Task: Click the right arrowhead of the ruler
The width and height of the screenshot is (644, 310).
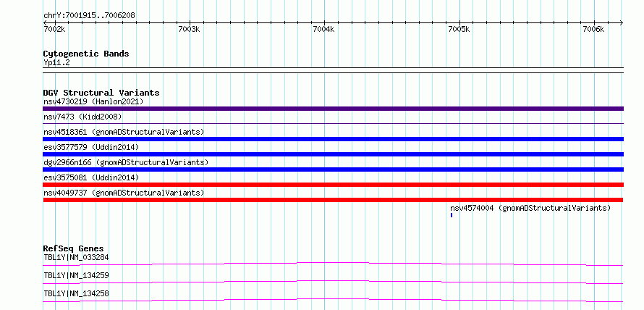Action: tap(622, 22)
